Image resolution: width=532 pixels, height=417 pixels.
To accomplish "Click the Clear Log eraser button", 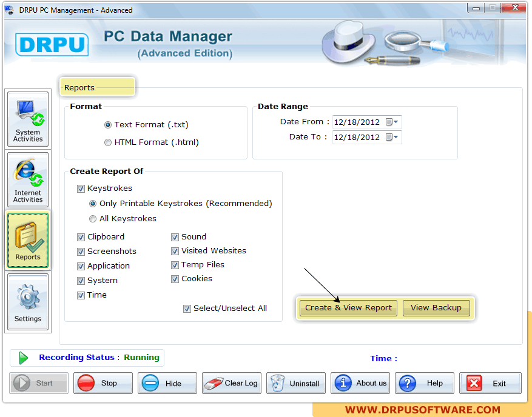I will coord(232,383).
